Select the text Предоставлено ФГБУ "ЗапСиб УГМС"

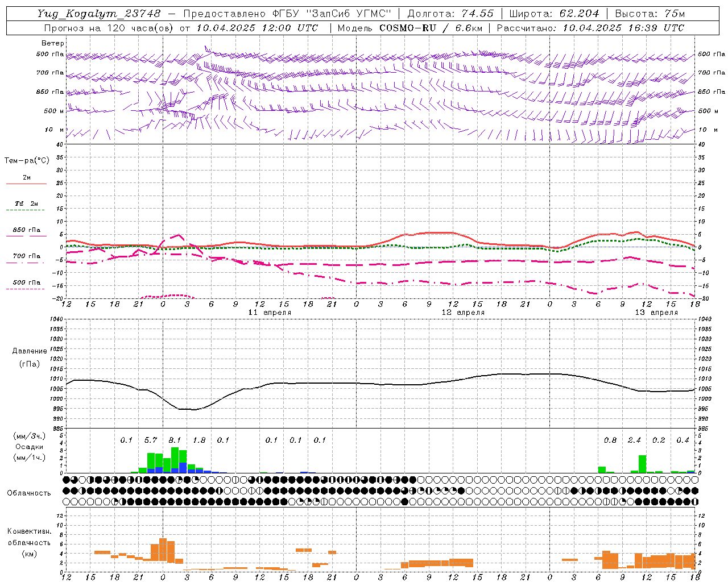coord(287,14)
